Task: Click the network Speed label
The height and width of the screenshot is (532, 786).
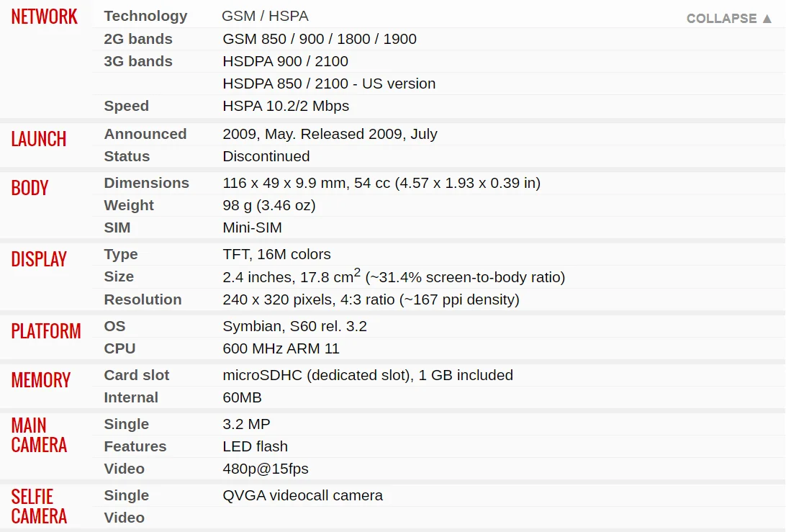Action: 126,106
